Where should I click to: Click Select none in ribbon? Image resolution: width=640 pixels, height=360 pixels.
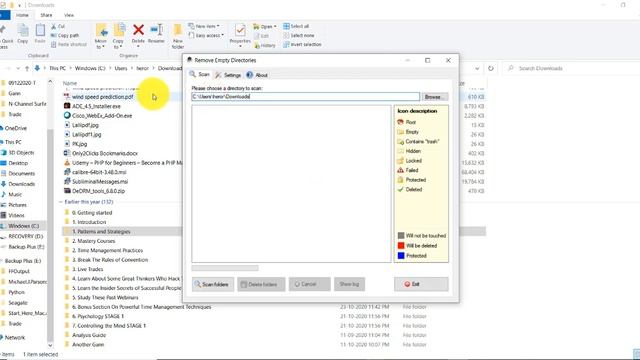tap(299, 36)
